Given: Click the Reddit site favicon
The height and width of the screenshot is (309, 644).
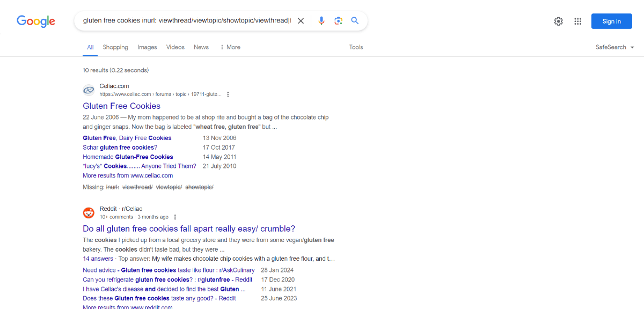Looking at the screenshot, I should 89,213.
